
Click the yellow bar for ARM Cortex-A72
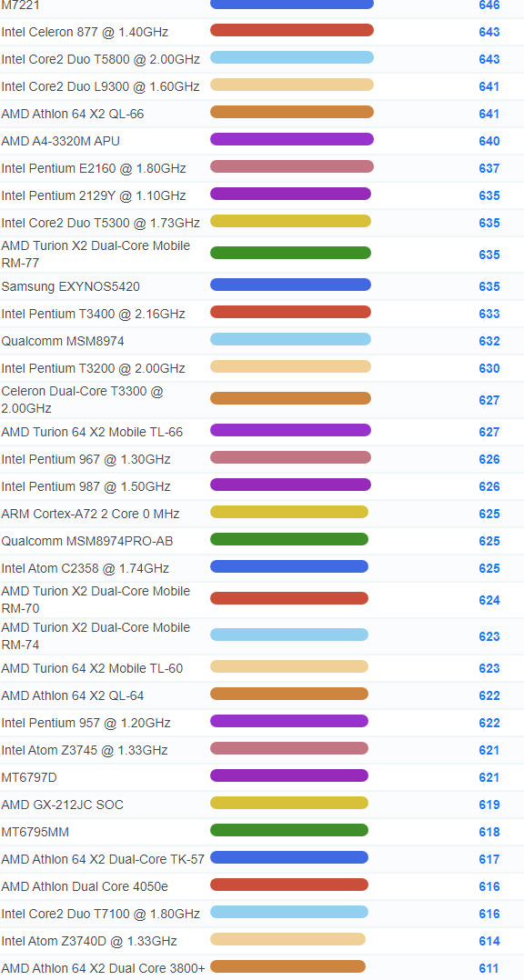tap(289, 512)
